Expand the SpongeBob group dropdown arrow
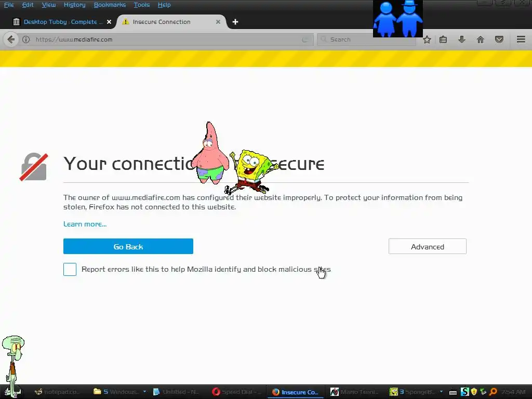This screenshot has width=532, height=399. pyautogui.click(x=441, y=392)
